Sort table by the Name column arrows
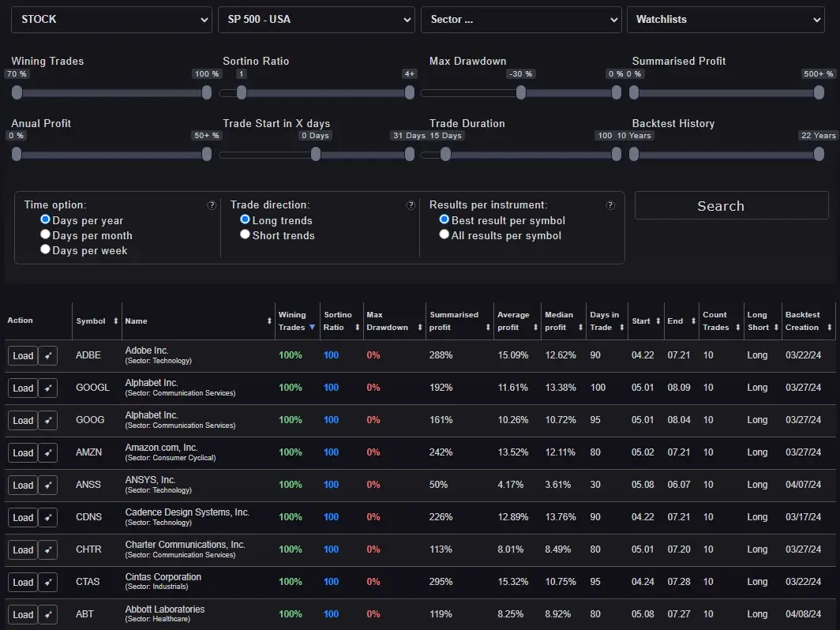This screenshot has width=840, height=630. [x=269, y=321]
